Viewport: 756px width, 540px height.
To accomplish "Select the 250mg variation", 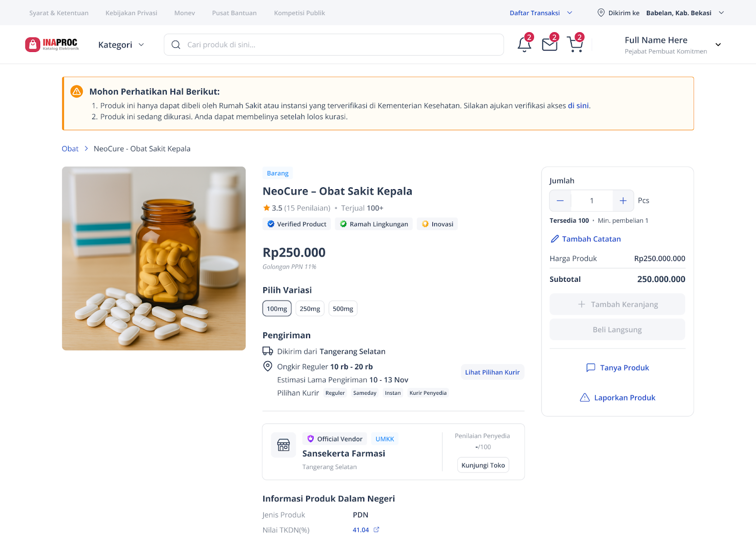I will 310,308.
